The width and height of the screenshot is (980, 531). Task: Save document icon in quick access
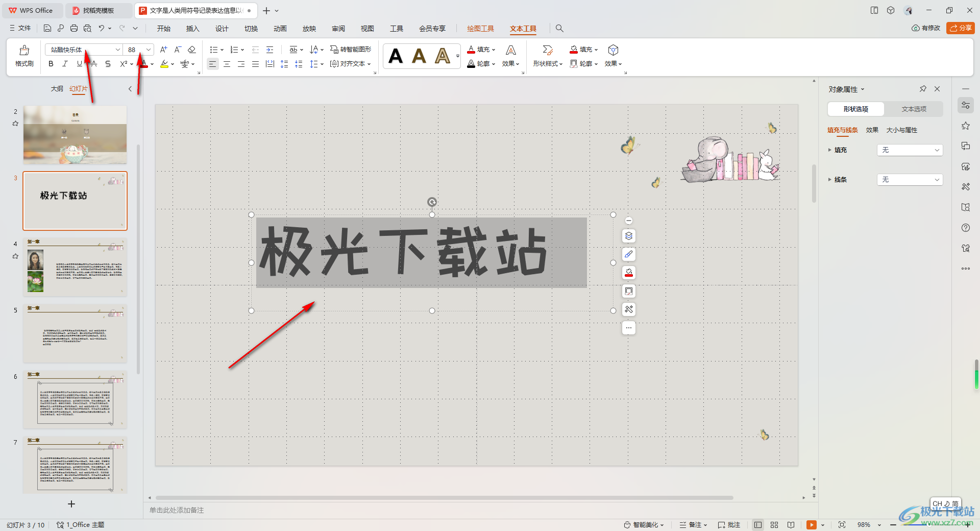47,28
